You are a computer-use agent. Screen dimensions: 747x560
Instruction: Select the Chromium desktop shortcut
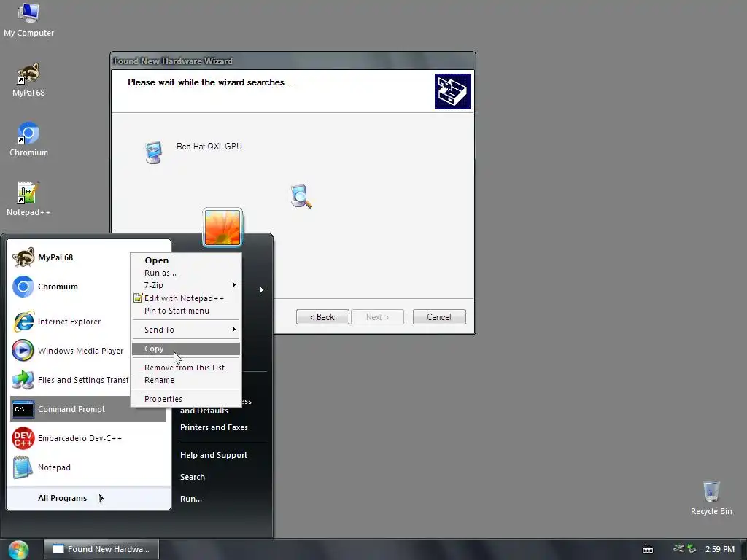(x=28, y=139)
